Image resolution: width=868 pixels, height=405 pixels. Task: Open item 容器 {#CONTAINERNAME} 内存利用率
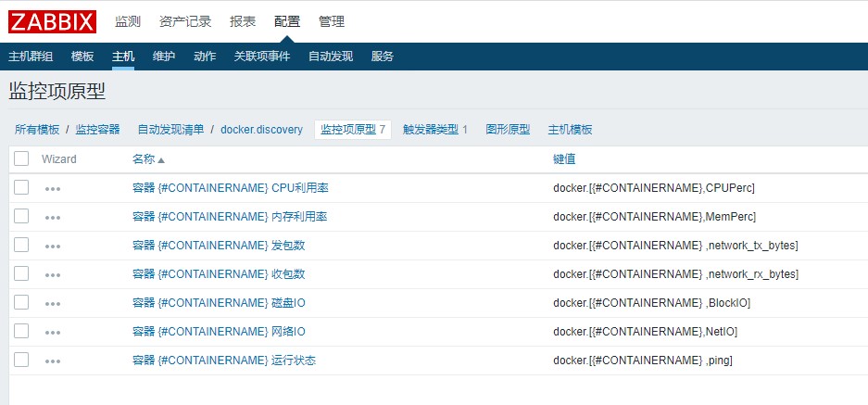(x=230, y=217)
